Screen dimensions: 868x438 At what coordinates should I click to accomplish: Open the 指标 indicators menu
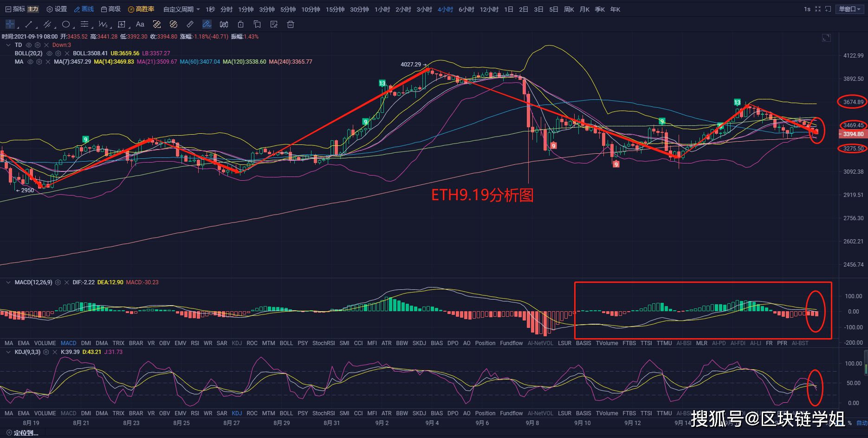click(15, 9)
